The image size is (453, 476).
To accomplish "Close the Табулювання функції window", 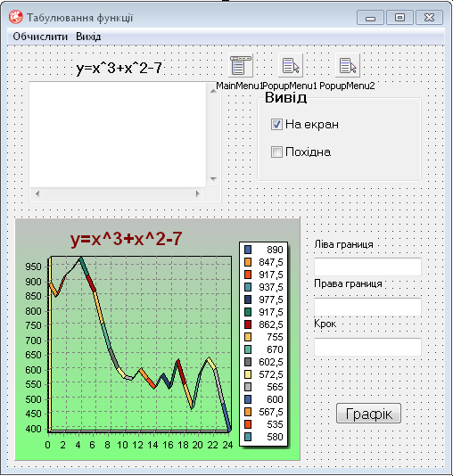I will (429, 18).
